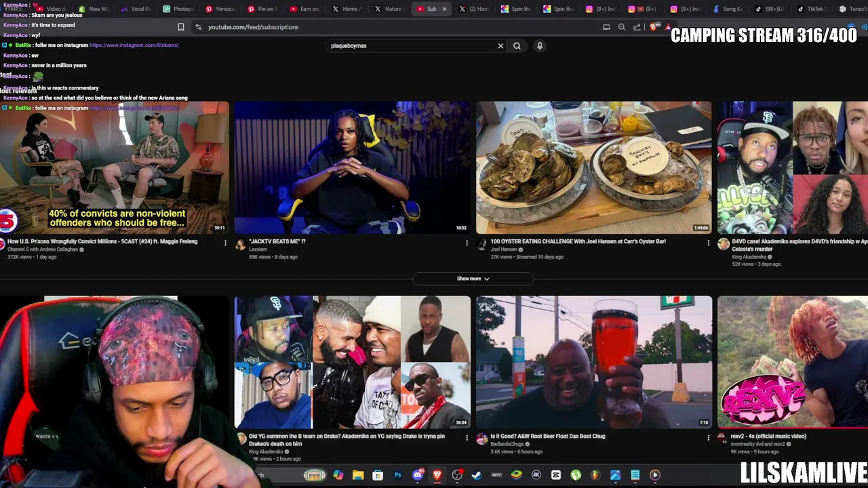Open more options for the root beer float video
This screenshot has height=488, width=868.
pos(708,438)
